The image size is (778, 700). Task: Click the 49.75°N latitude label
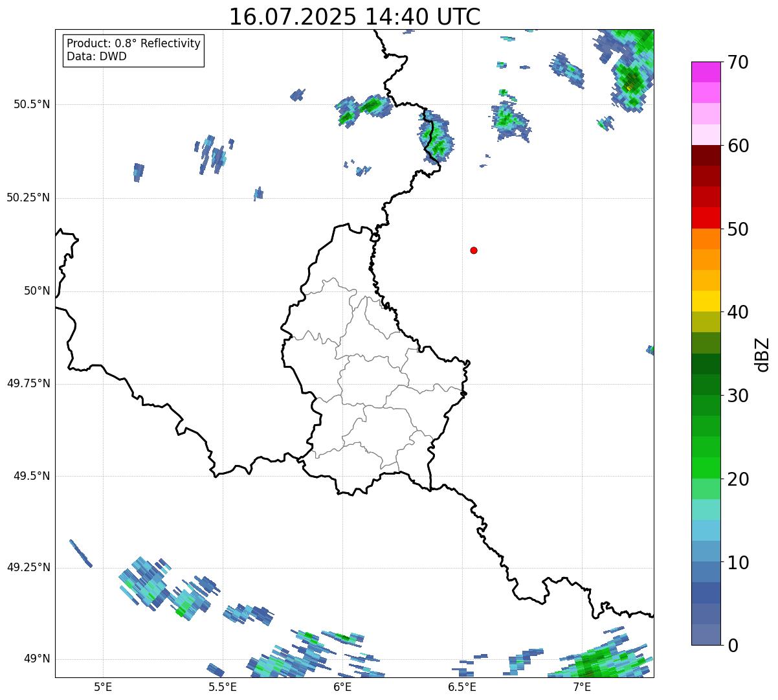(28, 383)
